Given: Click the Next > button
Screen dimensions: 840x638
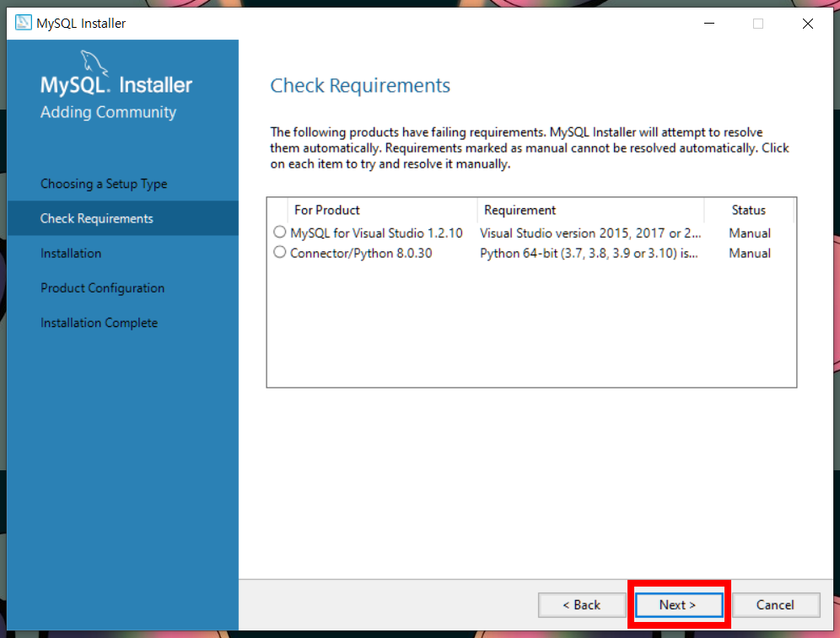Looking at the screenshot, I should (679, 605).
